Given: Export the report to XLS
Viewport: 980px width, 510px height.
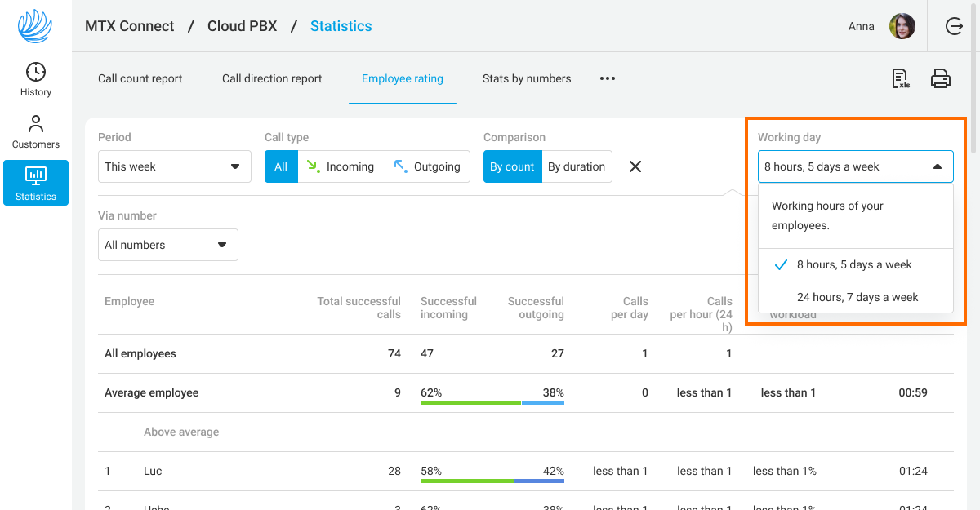Looking at the screenshot, I should [900, 78].
